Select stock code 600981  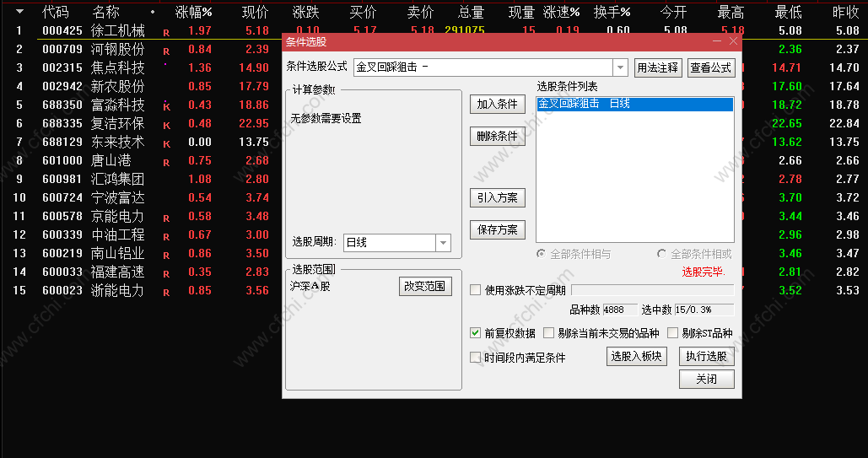click(62, 179)
